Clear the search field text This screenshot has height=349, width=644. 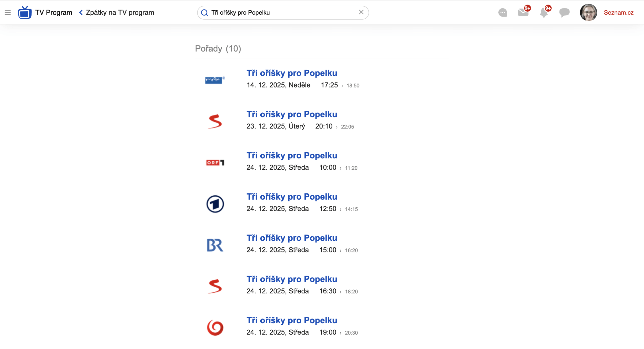(x=361, y=12)
